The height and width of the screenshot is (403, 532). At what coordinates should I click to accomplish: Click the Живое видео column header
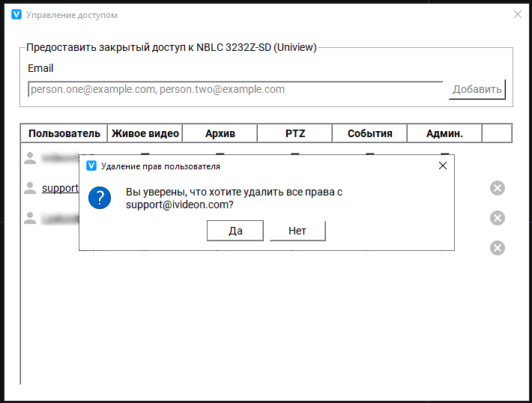(x=145, y=133)
